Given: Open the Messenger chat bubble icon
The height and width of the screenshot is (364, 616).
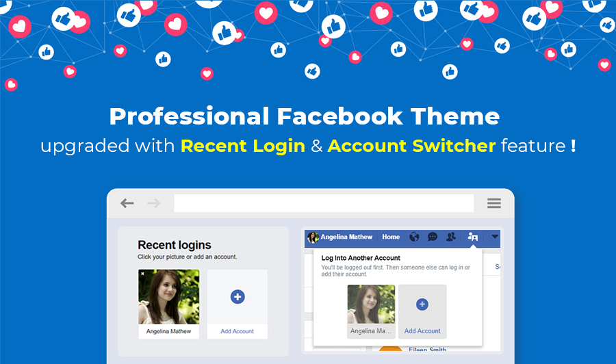Looking at the screenshot, I should point(433,237).
